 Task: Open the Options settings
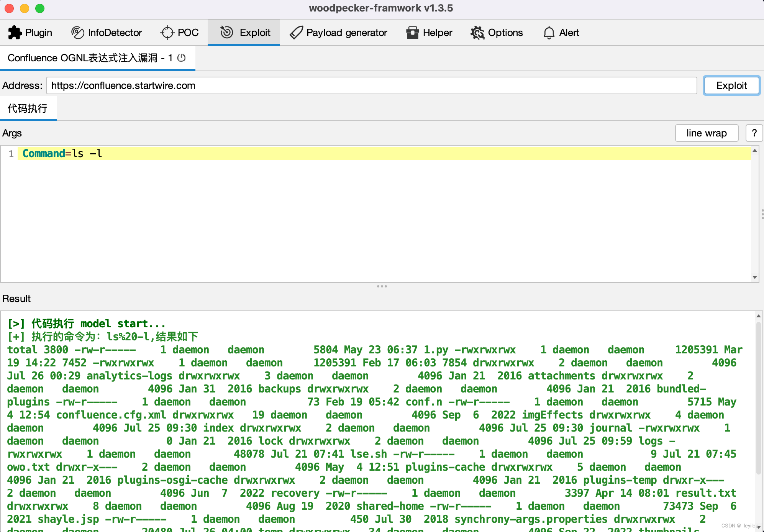point(497,33)
